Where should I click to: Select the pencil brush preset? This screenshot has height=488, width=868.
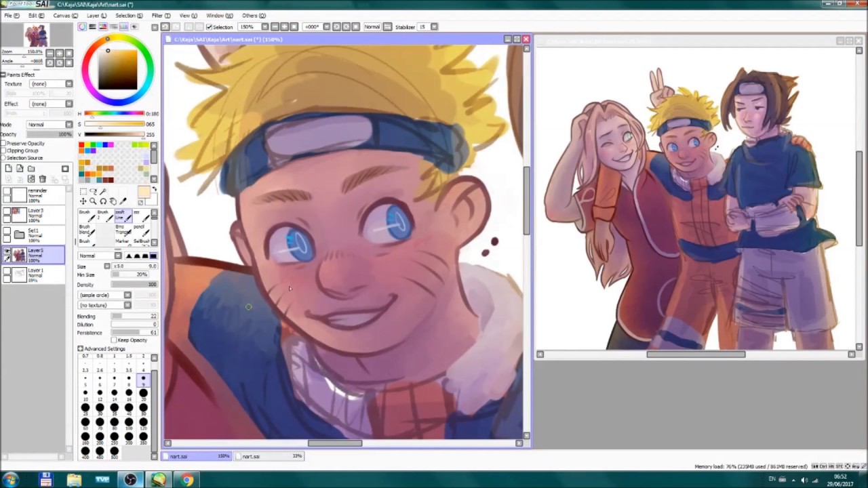(142, 230)
